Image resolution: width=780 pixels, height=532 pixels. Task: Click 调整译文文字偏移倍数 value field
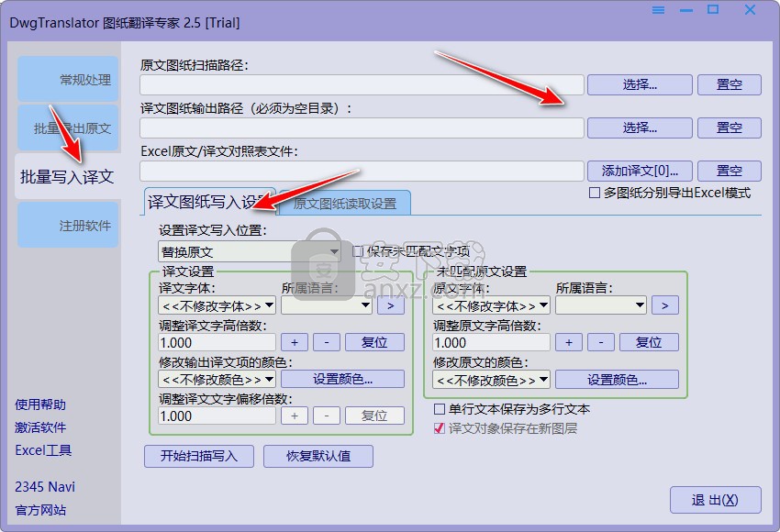[x=217, y=416]
